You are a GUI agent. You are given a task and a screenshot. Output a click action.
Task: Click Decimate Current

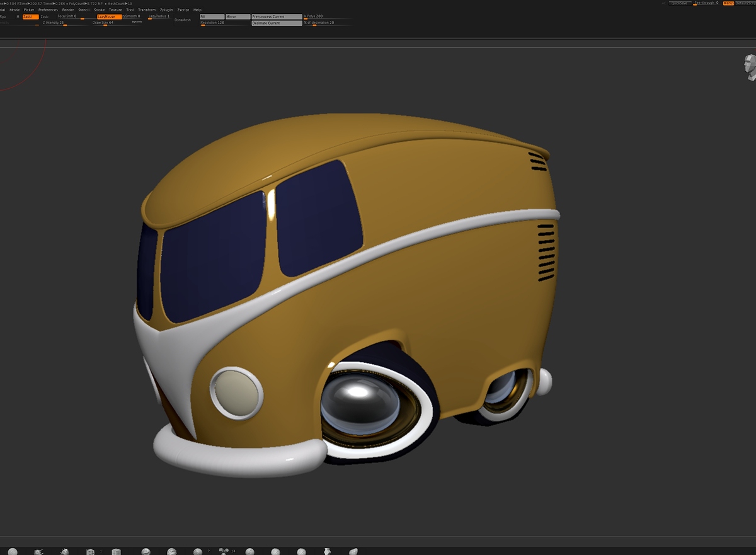(277, 23)
